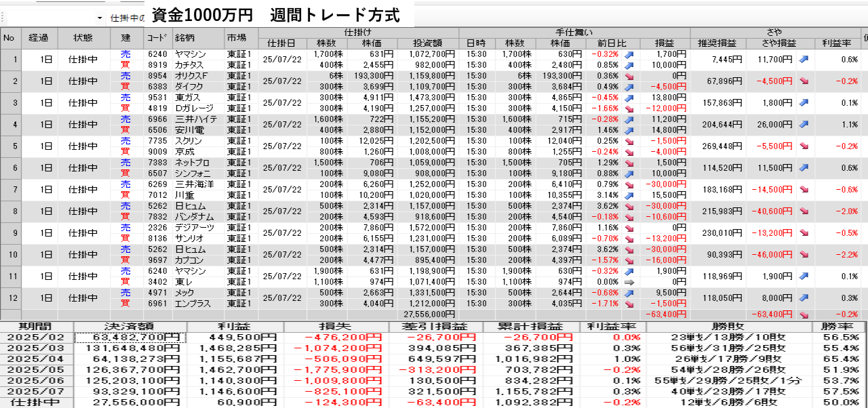The width and height of the screenshot is (868, 408).
Task: Click 前日比 arrow in the カチタス row
Action: pyautogui.click(x=629, y=65)
